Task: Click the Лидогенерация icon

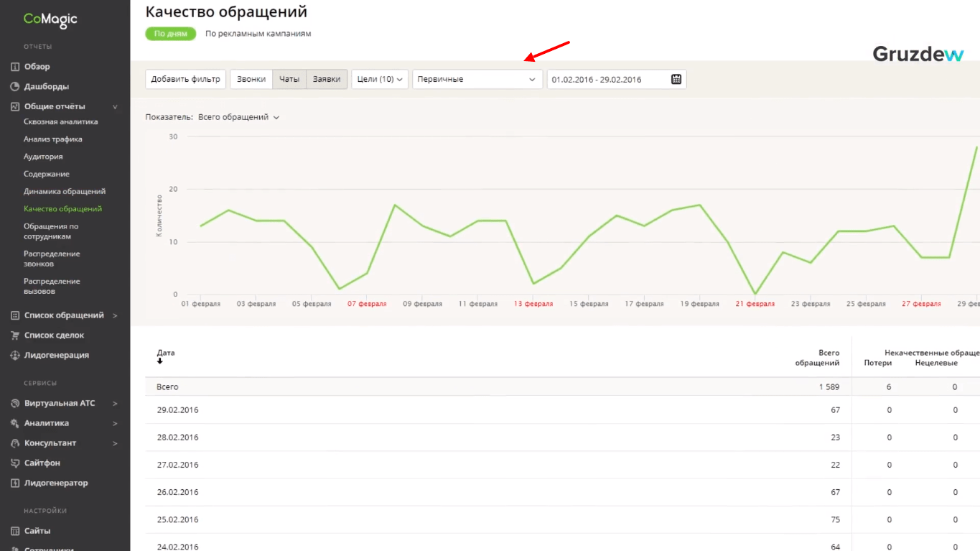Action: (15, 355)
